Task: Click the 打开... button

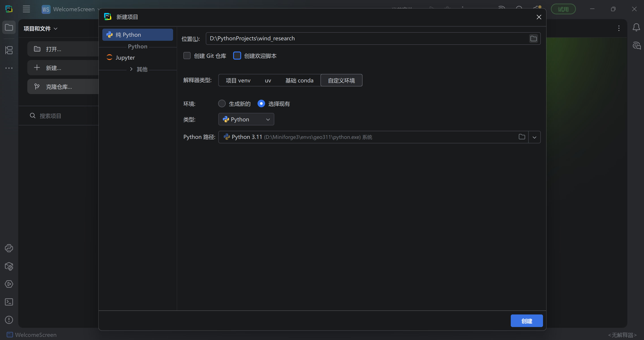Action: [63, 49]
